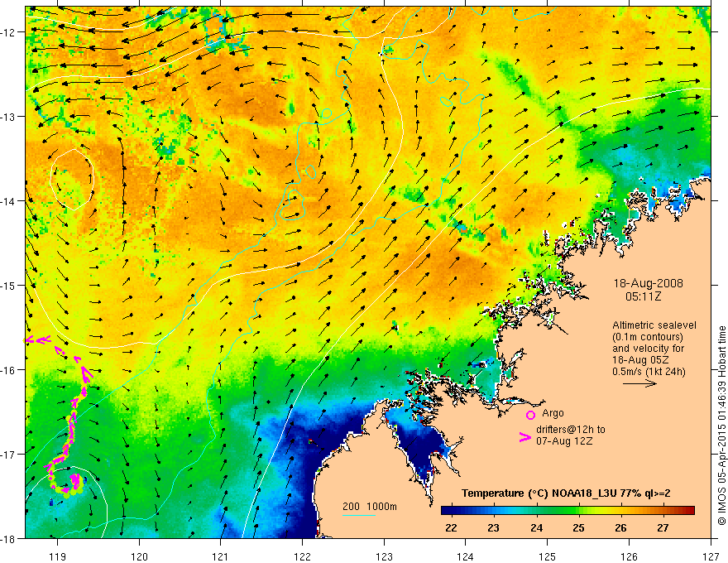Click the longitude axis label 122

click(302, 556)
